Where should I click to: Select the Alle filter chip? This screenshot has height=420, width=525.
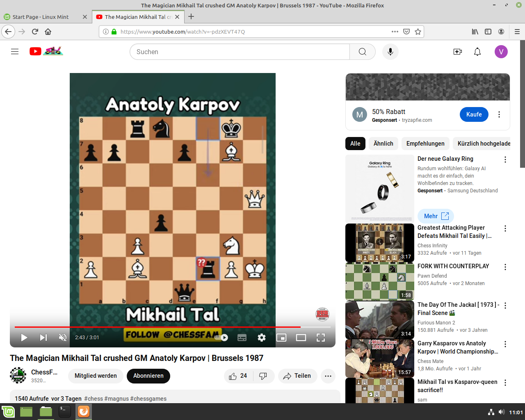coord(355,144)
